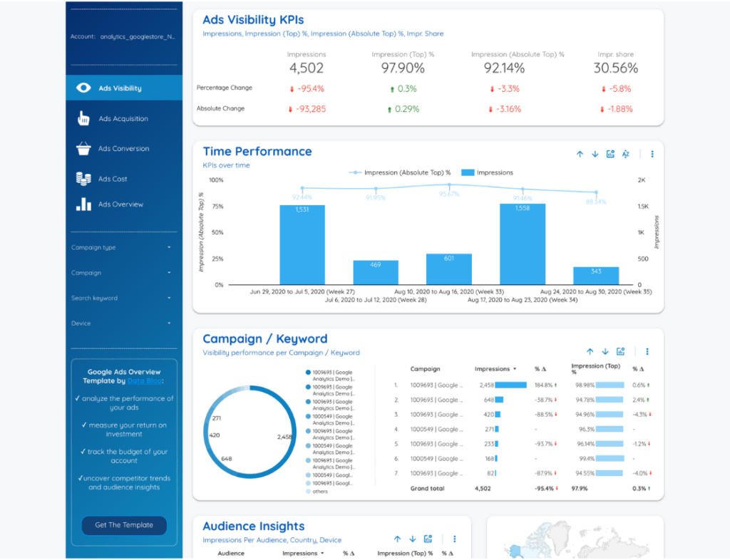The image size is (730, 560).
Task: Open chart export options in Time Performance
Action: tap(610, 153)
